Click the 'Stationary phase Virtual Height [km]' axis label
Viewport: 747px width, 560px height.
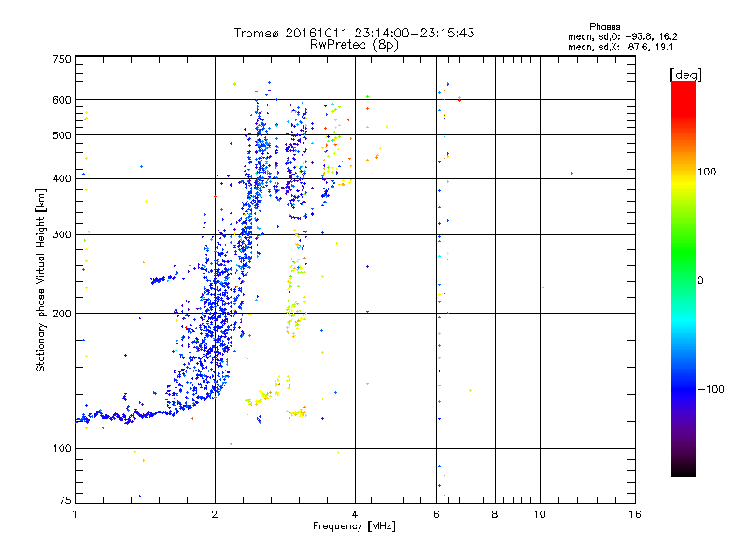41,281
